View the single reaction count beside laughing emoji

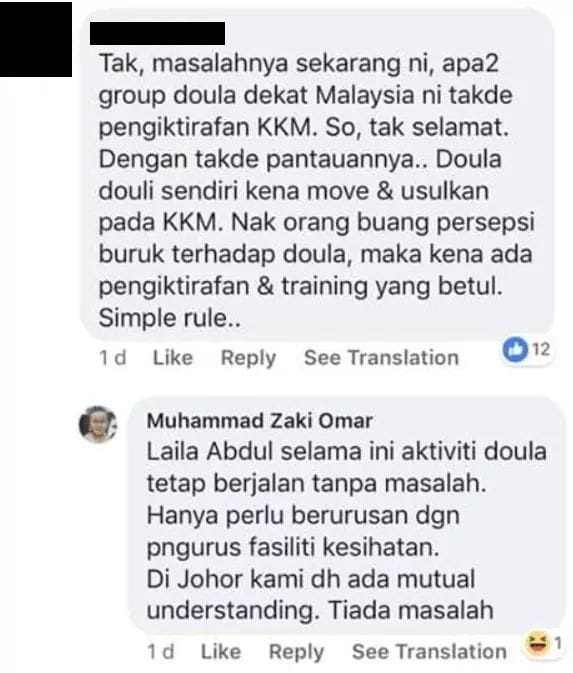pos(558,643)
